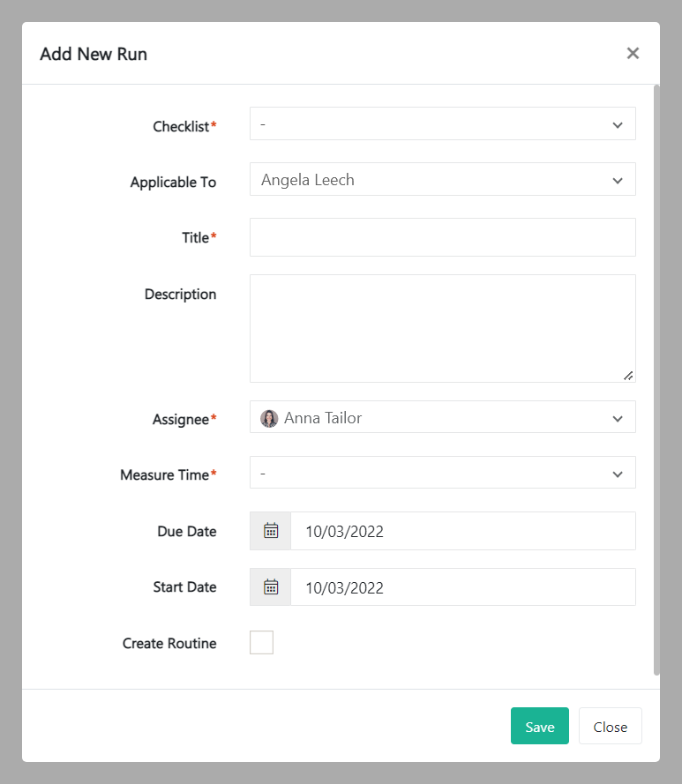Click the X to dismiss the dialog

point(633,53)
